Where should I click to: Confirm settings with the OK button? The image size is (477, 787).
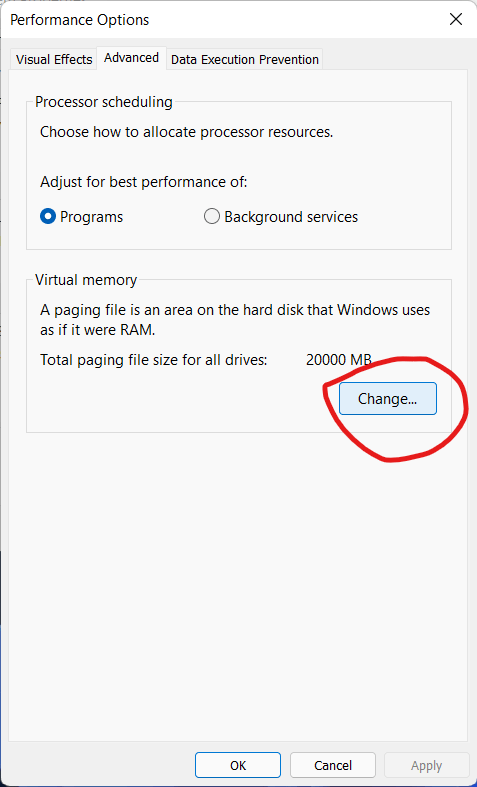238,765
